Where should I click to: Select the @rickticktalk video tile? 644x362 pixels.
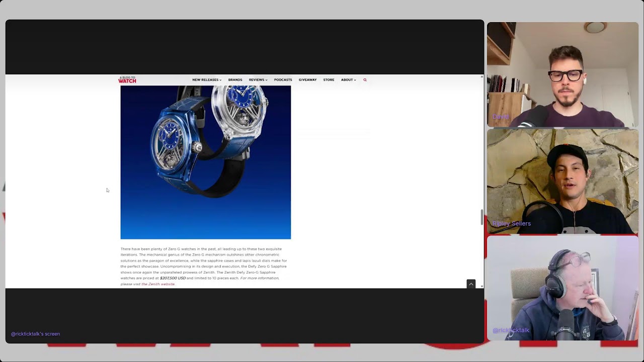[562, 288]
